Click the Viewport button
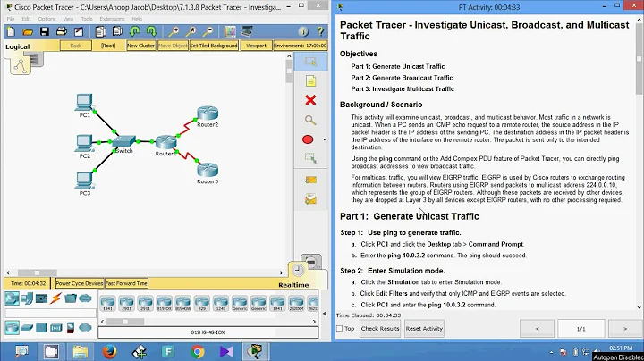Image resolution: width=644 pixels, height=361 pixels. tap(257, 46)
